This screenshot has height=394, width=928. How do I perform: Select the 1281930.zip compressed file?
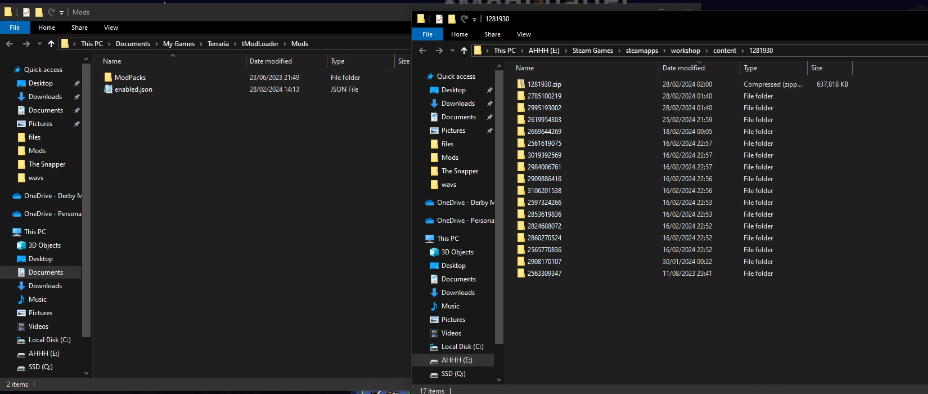544,84
